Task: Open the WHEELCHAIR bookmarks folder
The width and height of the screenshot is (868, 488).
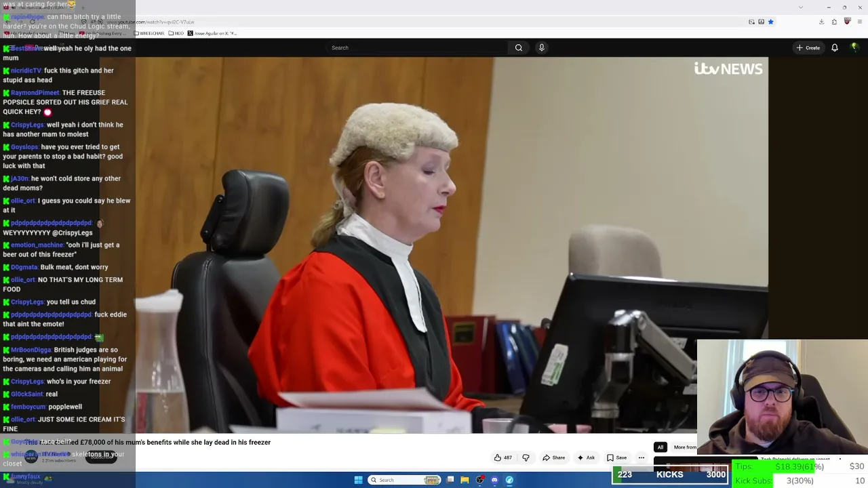Action: click(x=150, y=33)
